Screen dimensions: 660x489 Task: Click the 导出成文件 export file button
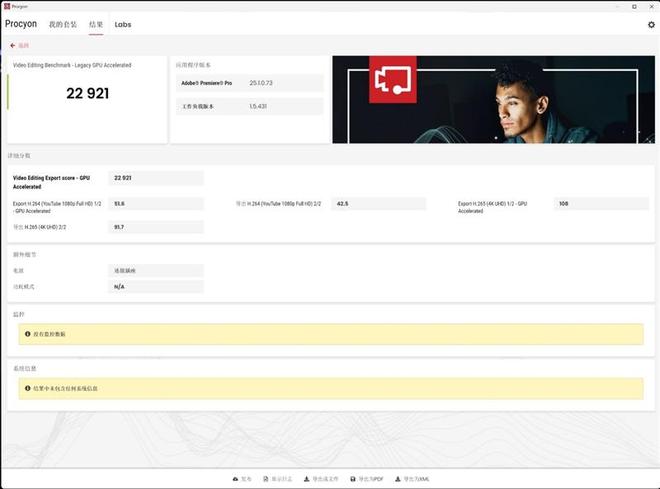pyautogui.click(x=322, y=479)
